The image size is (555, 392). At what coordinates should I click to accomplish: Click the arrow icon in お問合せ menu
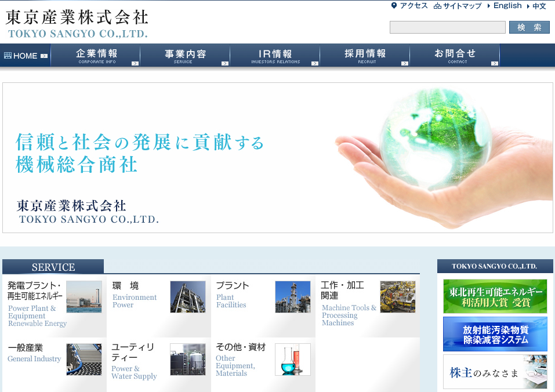(x=495, y=63)
